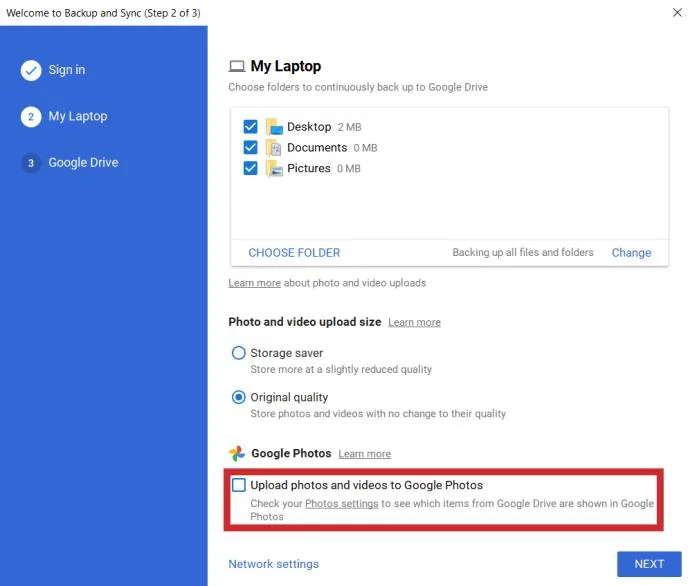Click the Desktop folder icon

(274, 127)
